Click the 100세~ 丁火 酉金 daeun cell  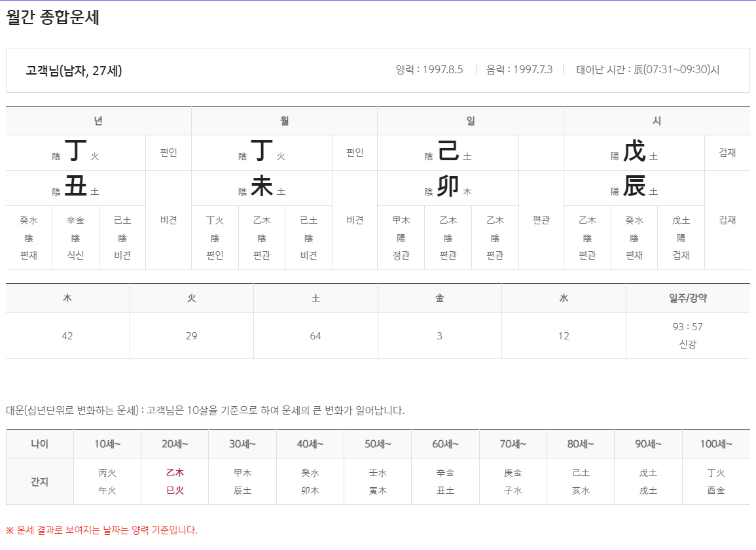(715, 481)
